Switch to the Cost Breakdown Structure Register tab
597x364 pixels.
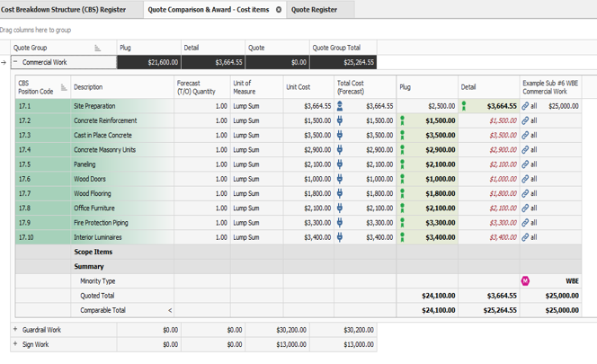click(65, 9)
